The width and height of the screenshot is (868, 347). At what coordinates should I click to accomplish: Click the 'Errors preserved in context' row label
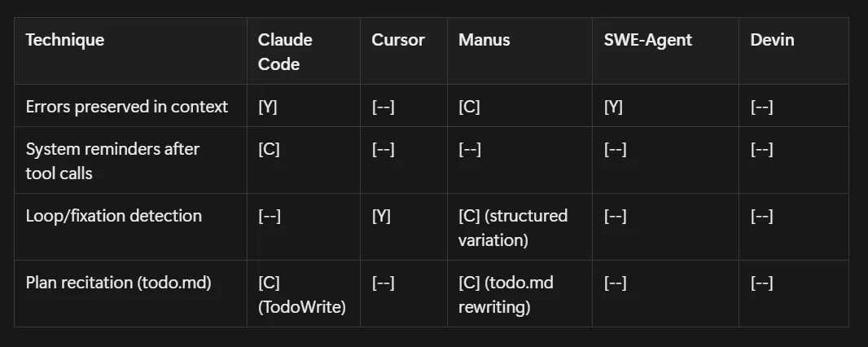(x=127, y=107)
